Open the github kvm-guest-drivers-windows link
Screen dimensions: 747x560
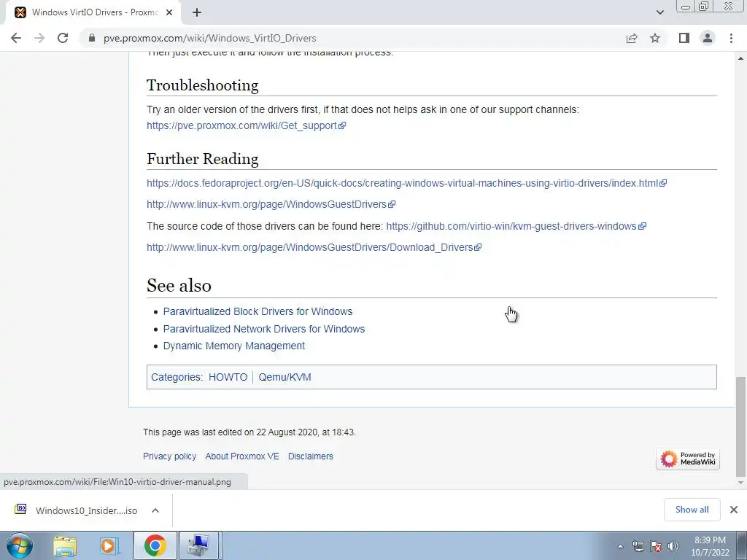coord(516,226)
